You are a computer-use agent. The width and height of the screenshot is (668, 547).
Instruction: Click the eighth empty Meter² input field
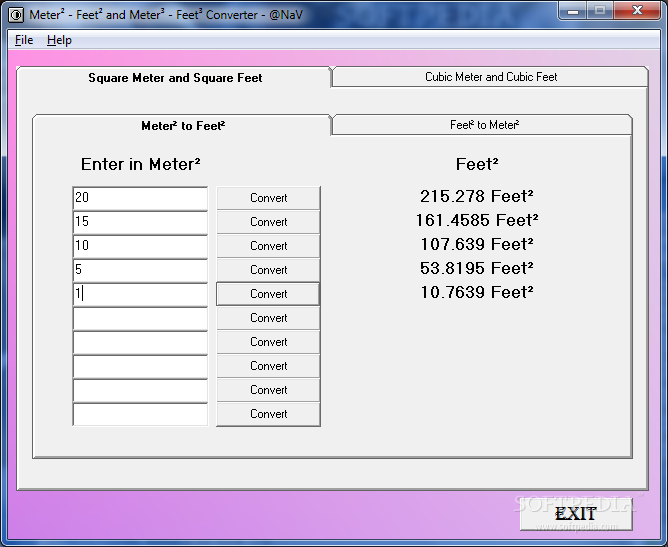pos(140,366)
